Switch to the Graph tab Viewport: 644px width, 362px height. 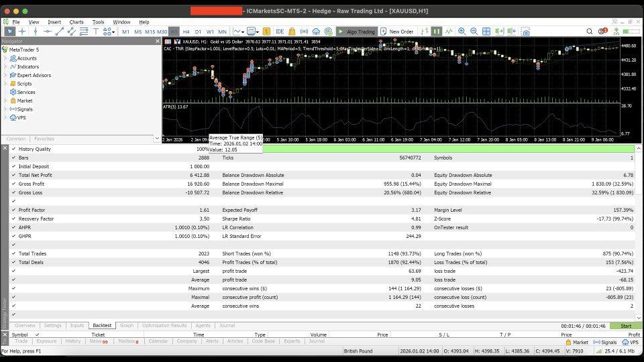[127, 326]
